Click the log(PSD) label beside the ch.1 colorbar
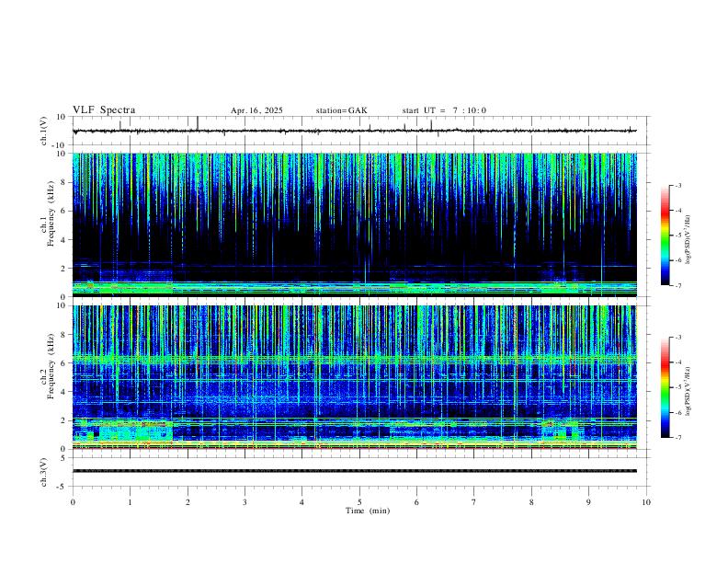The height and width of the screenshot is (563, 728). [x=688, y=240]
